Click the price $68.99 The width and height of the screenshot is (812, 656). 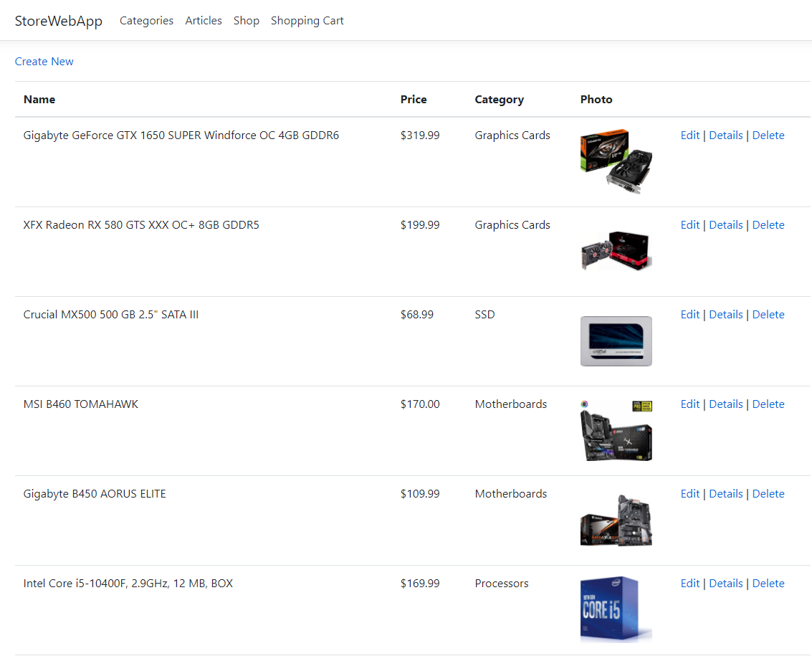pos(417,315)
